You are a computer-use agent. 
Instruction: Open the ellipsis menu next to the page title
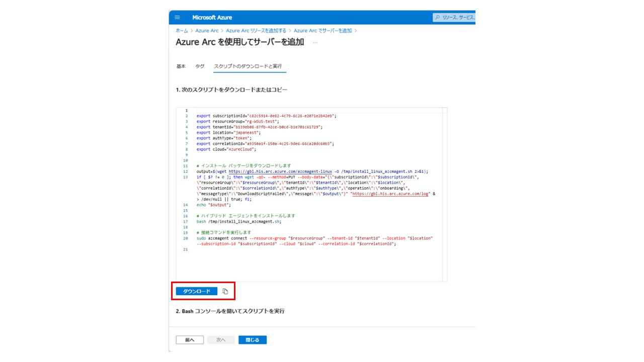click(x=315, y=43)
